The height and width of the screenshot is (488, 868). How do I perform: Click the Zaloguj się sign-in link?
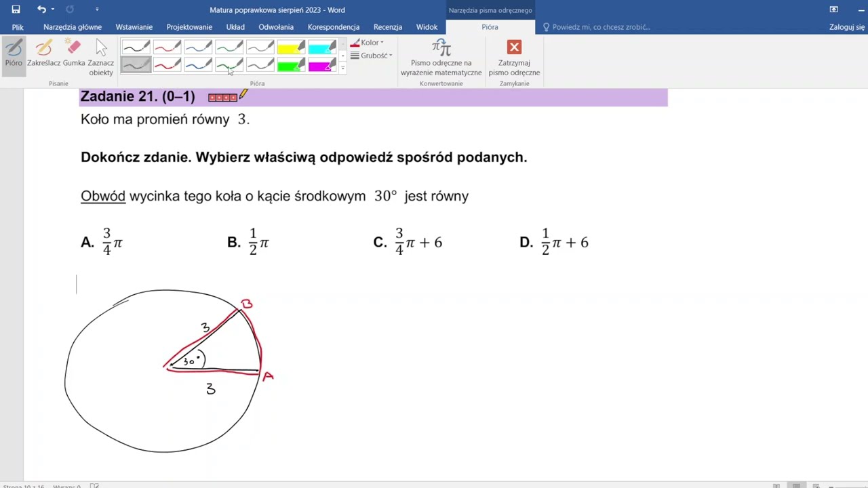tap(847, 27)
